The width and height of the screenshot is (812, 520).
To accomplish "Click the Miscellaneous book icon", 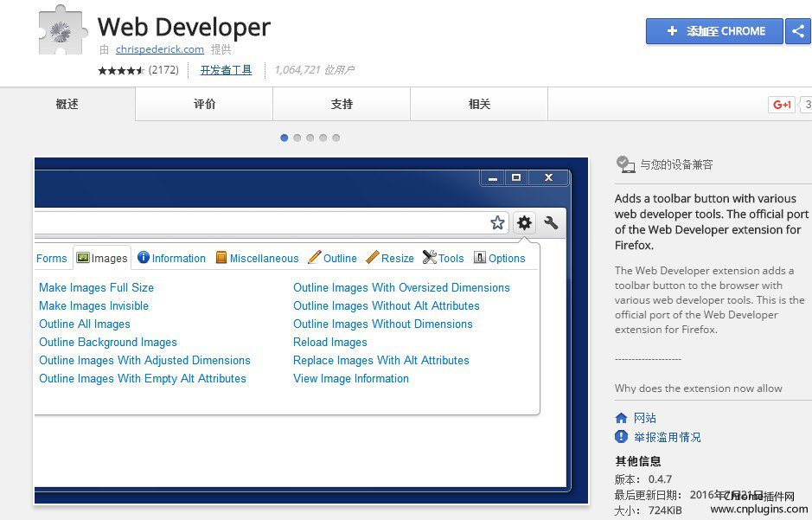I will [x=221, y=258].
